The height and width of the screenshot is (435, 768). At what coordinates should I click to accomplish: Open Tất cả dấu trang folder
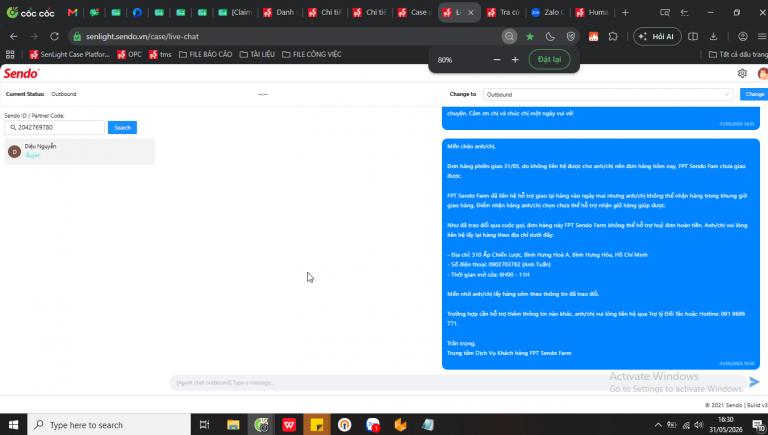738,54
